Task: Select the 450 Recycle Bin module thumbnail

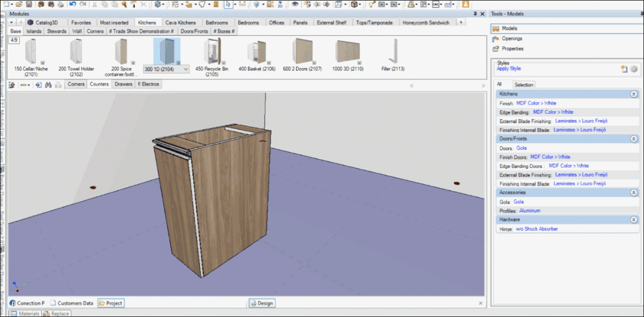Action: pos(211,52)
